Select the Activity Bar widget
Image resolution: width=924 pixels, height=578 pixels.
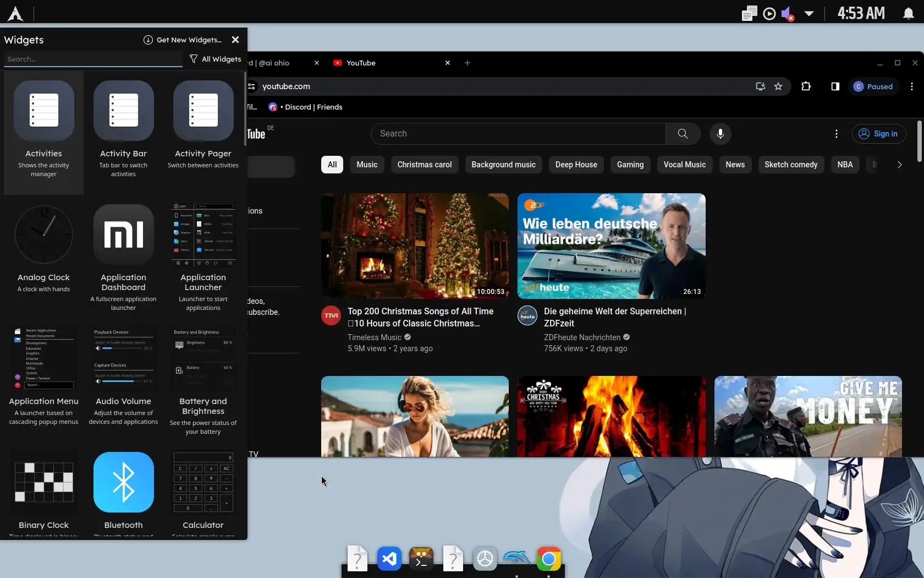click(123, 132)
